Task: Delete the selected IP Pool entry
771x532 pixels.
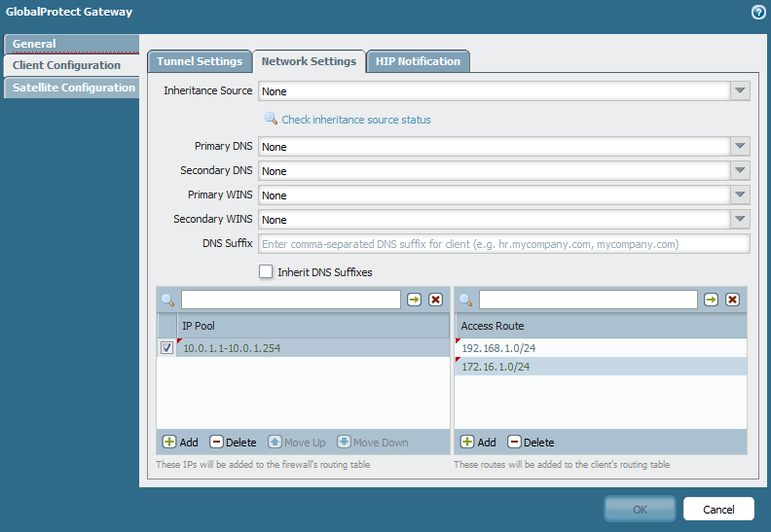Action: (233, 443)
